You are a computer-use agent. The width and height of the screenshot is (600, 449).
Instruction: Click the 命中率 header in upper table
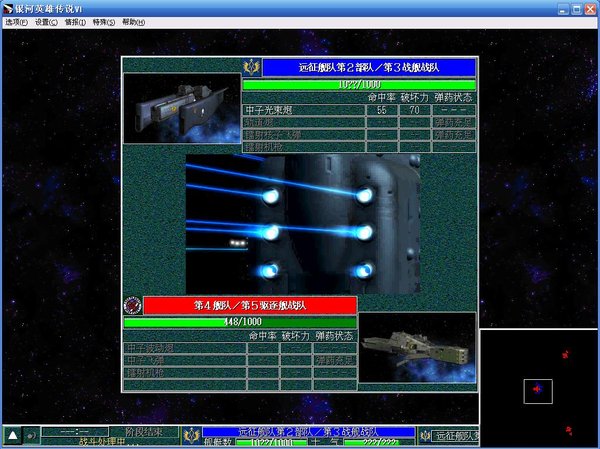[x=382, y=98]
